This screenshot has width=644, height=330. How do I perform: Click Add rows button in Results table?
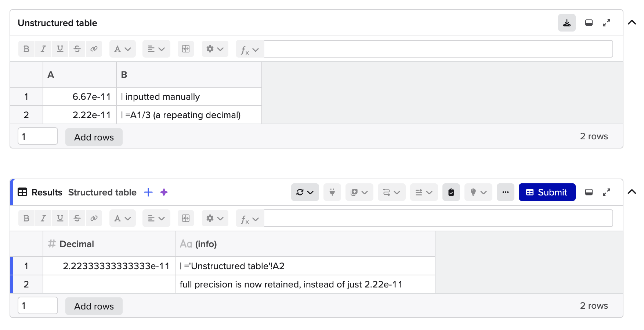click(94, 306)
